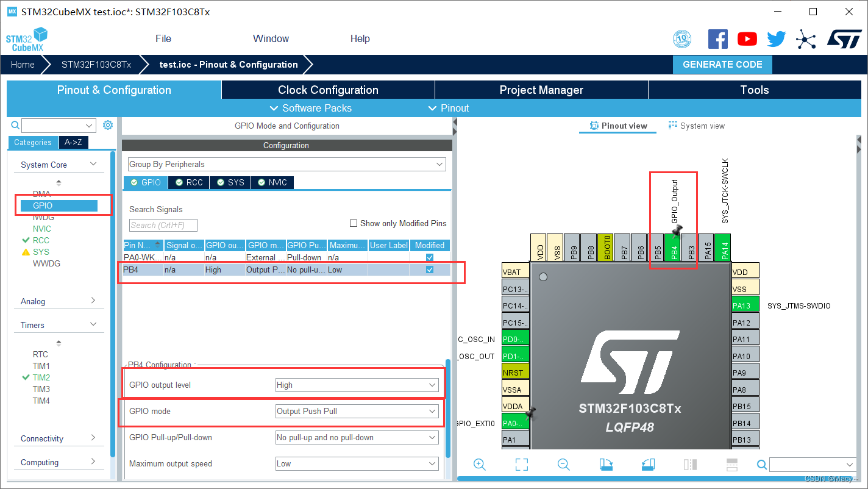Open the Window menu
This screenshot has width=868, height=489.
(271, 38)
